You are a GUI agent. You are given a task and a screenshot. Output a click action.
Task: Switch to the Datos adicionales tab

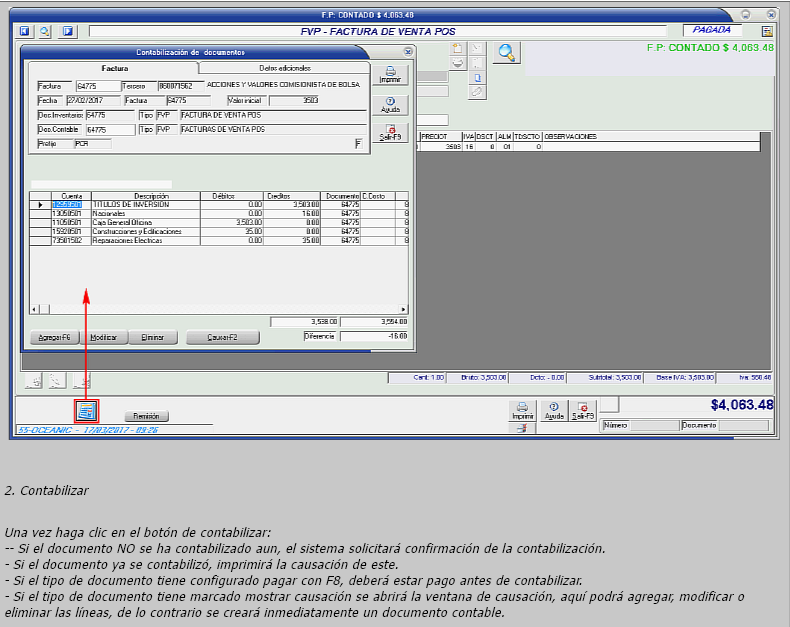284,67
